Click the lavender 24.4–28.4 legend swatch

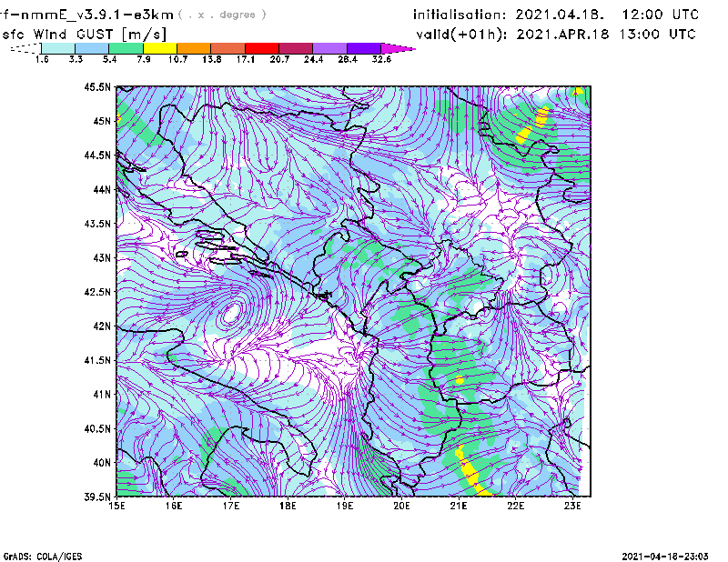pyautogui.click(x=329, y=48)
